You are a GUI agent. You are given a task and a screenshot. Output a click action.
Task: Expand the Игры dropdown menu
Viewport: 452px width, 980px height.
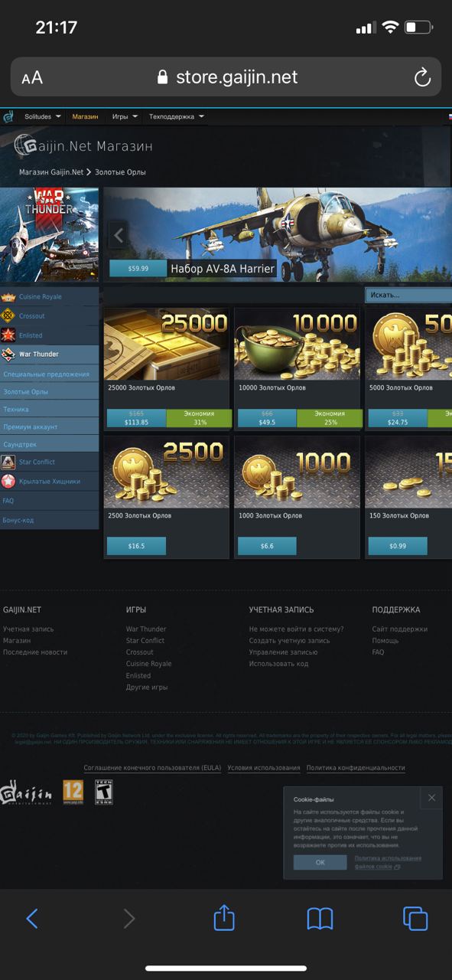tap(125, 117)
